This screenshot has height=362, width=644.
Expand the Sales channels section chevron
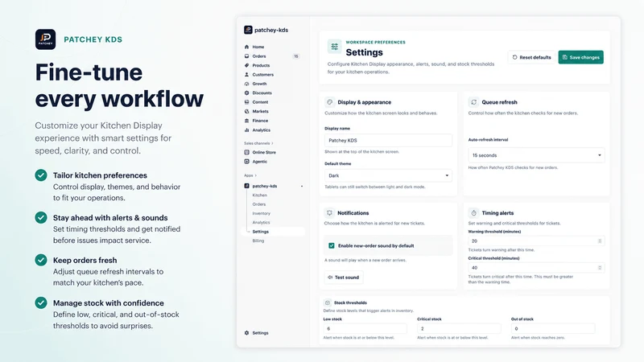coord(272,143)
